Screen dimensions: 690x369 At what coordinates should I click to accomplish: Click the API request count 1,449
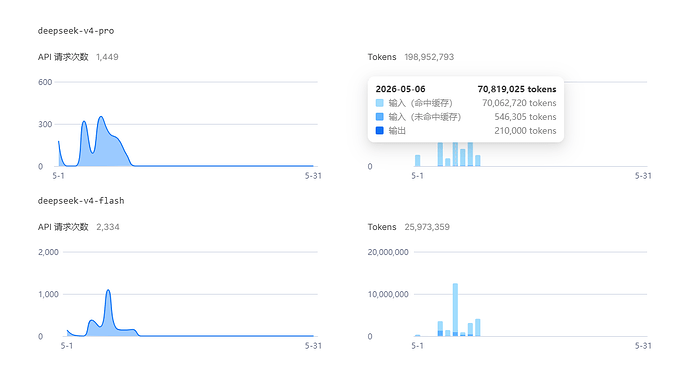click(x=107, y=57)
